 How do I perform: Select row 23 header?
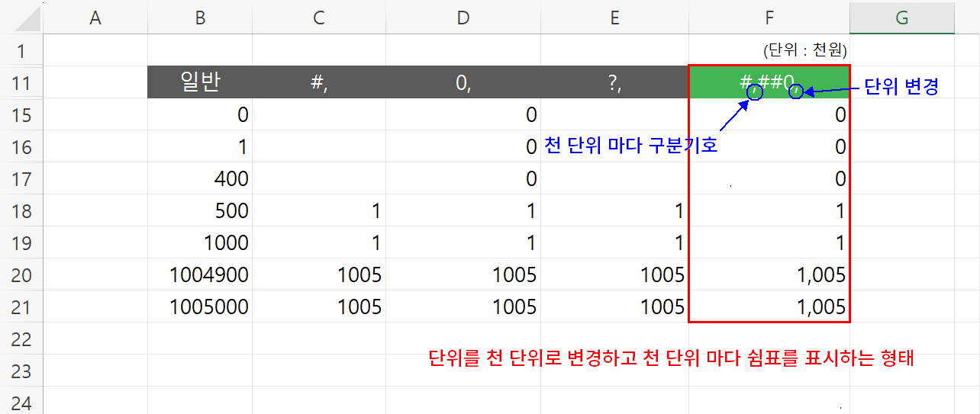tap(21, 371)
